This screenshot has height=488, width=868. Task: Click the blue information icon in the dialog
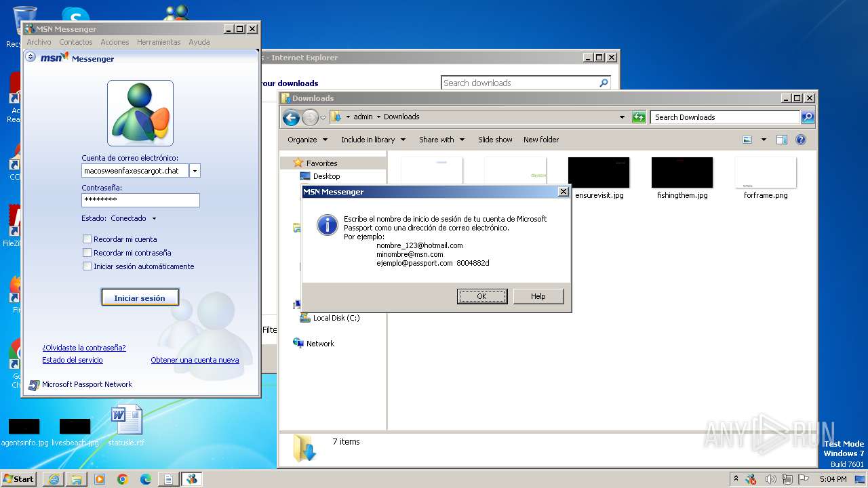pos(327,226)
